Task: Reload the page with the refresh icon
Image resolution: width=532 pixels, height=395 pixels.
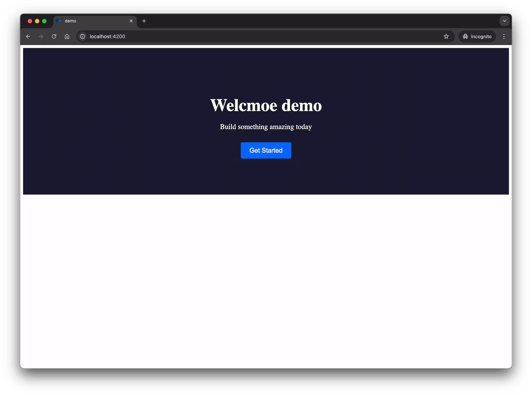Action: click(x=54, y=36)
